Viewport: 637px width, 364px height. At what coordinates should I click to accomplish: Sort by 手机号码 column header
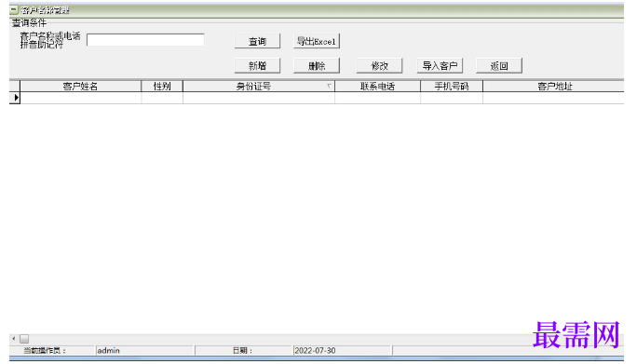point(452,87)
